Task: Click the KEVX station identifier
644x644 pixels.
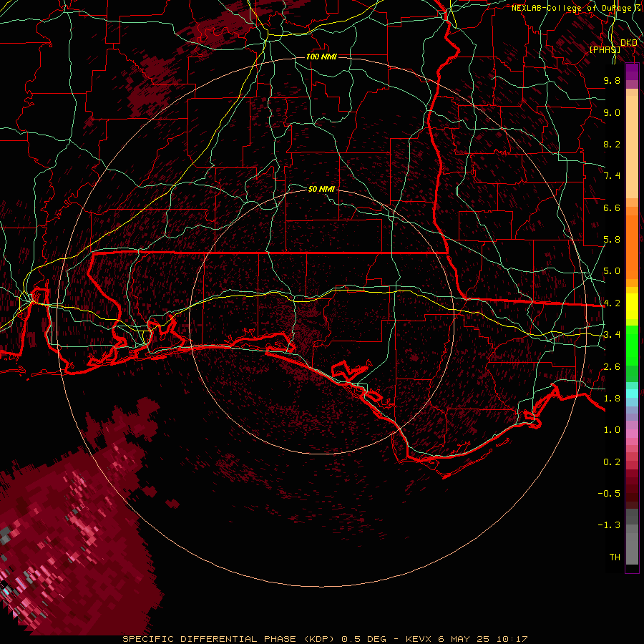Action: click(x=419, y=639)
